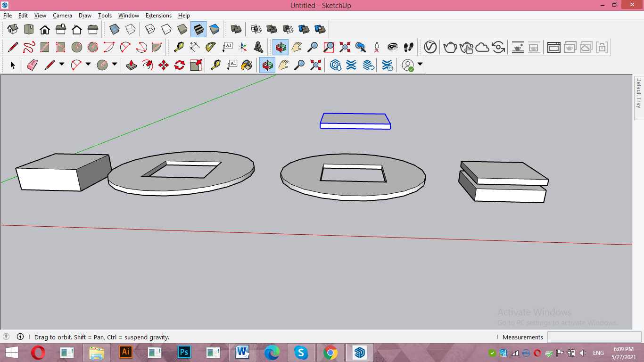This screenshot has width=644, height=362.
Task: Choose the Polygon tool
Action: click(x=93, y=47)
